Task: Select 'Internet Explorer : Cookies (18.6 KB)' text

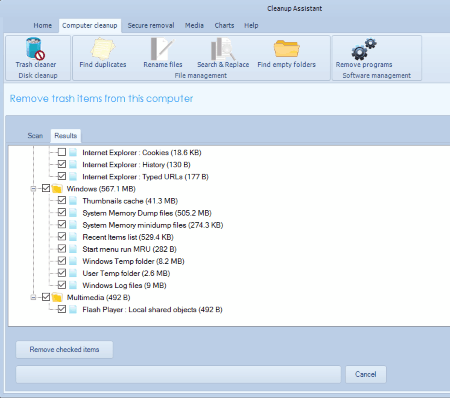Action: [x=142, y=153]
